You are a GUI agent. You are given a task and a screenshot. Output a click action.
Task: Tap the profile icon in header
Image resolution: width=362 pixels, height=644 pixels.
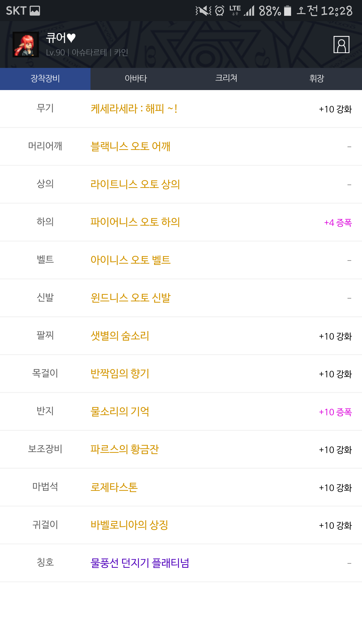(341, 45)
